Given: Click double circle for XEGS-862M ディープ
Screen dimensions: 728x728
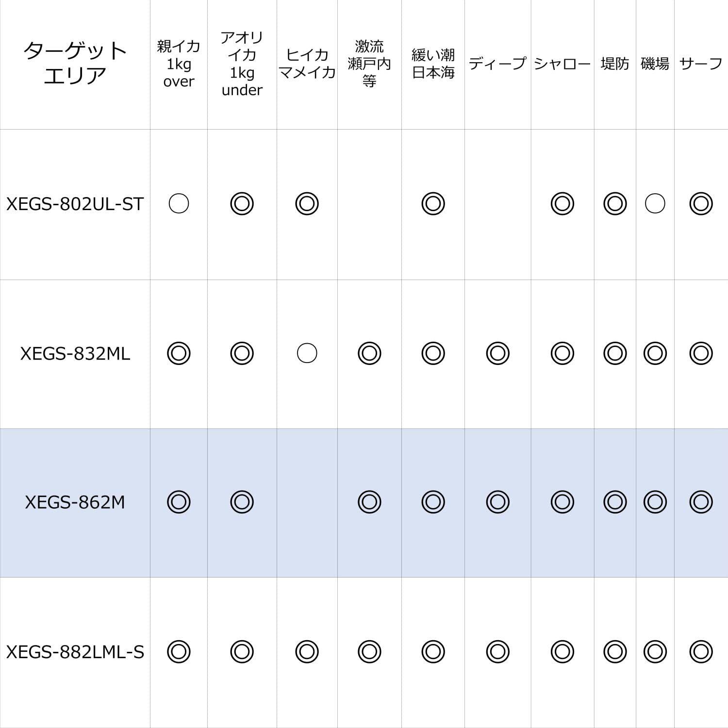Looking at the screenshot, I should pos(497,502).
